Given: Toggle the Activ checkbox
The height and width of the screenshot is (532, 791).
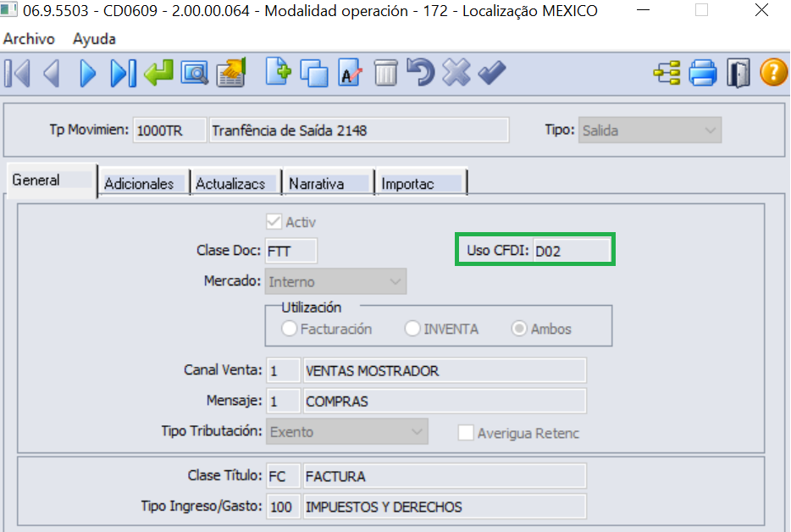Looking at the screenshot, I should pos(274,222).
